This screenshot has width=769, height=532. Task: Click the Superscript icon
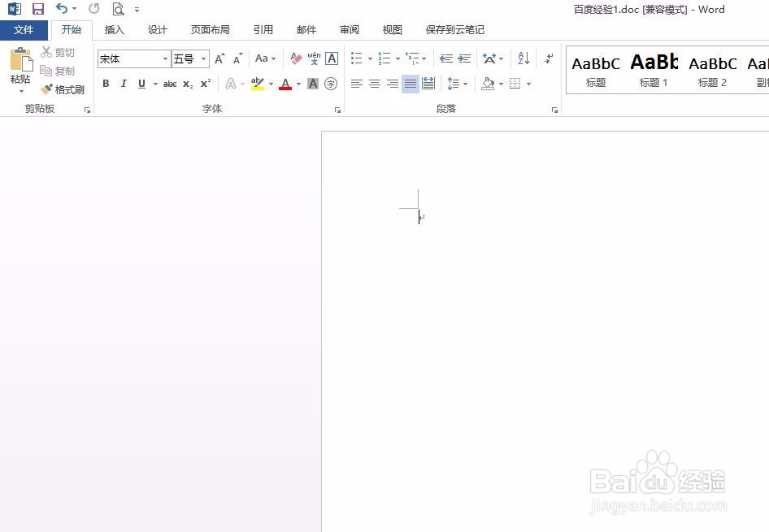205,84
